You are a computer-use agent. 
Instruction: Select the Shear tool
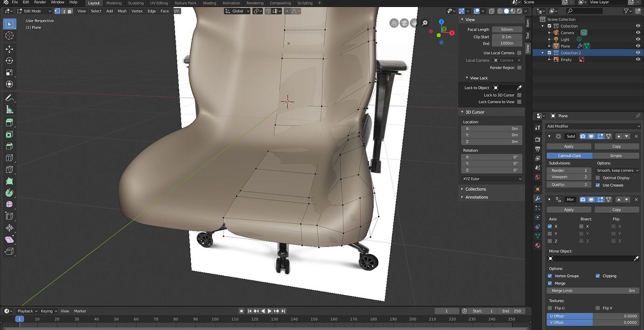click(x=9, y=240)
